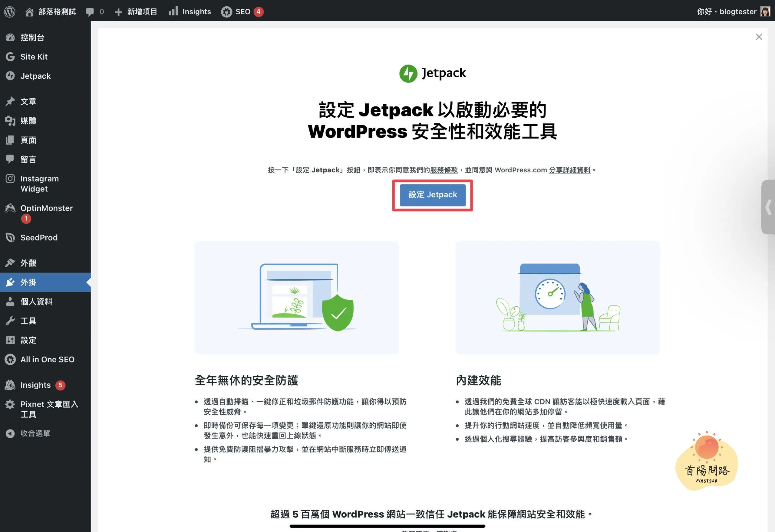This screenshot has height=532, width=775.
Task: Close the Jetpack setup banner
Action: tap(759, 37)
